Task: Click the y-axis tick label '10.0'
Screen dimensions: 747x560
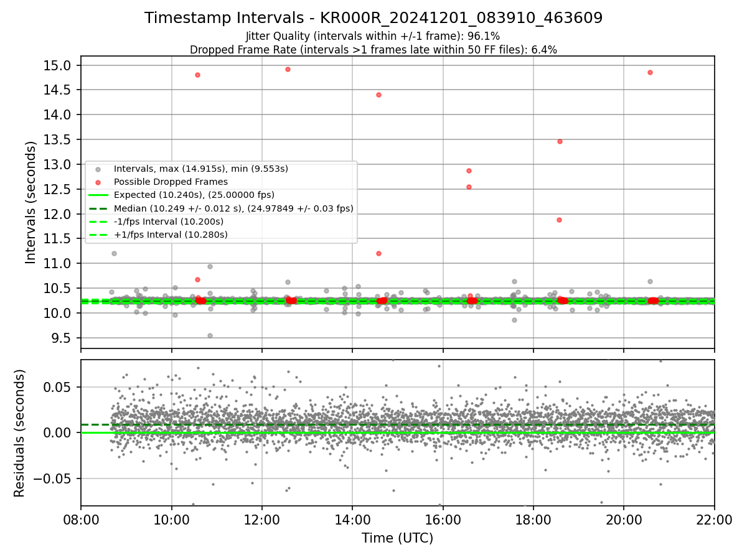Action: [59, 313]
